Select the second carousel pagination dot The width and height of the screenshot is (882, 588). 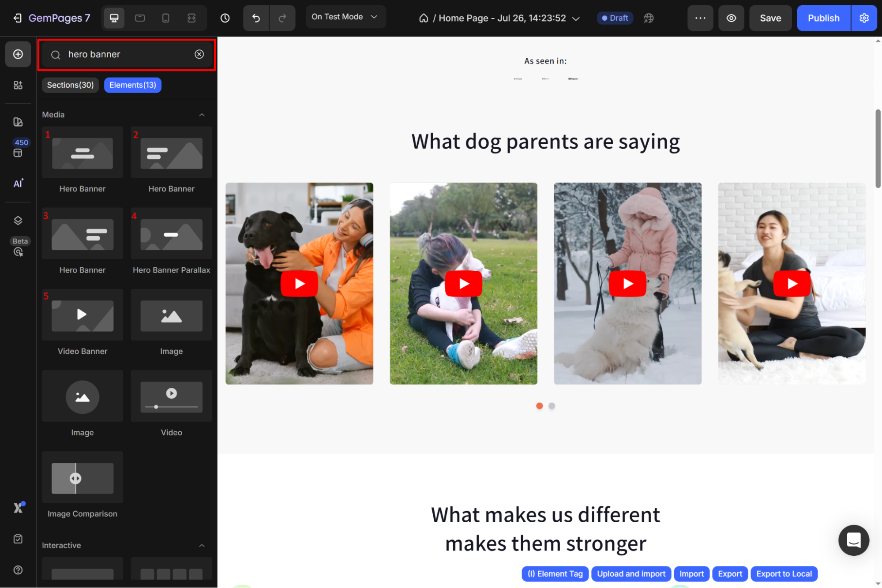coord(552,406)
